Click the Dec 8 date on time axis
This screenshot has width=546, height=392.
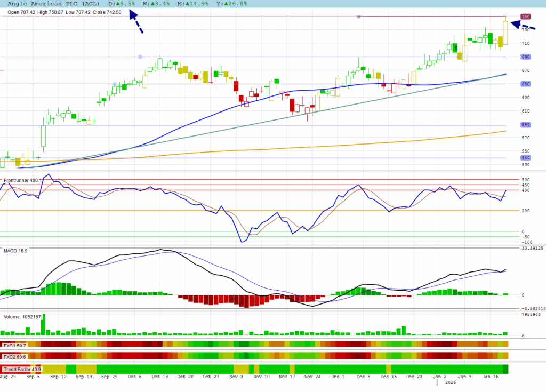click(x=364, y=377)
